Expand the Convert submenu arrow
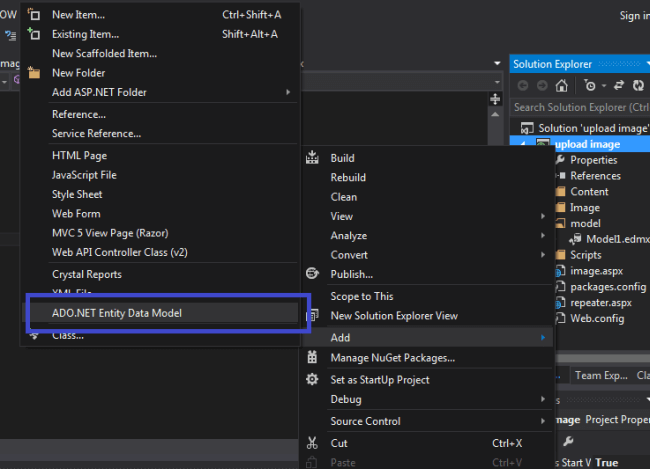This screenshot has width=650, height=469. 543,255
